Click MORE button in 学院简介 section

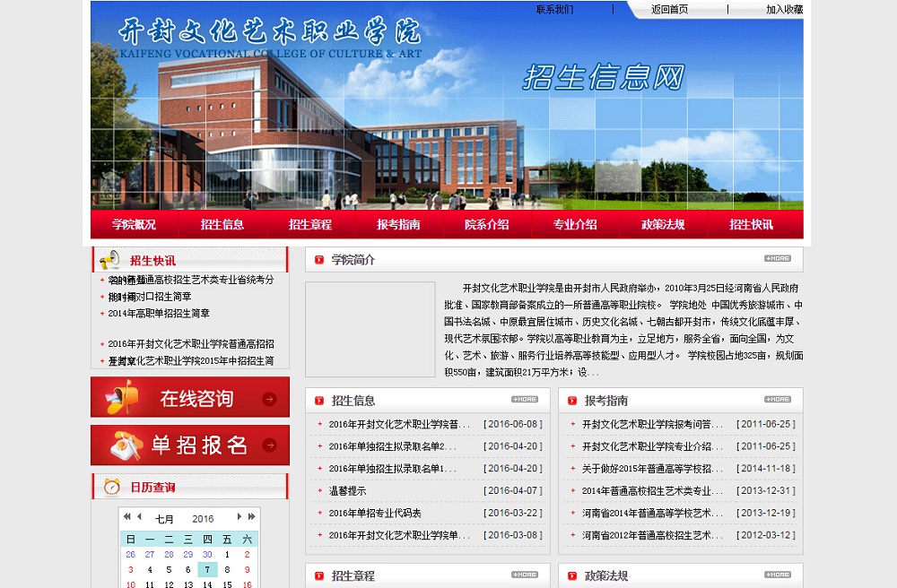778,258
